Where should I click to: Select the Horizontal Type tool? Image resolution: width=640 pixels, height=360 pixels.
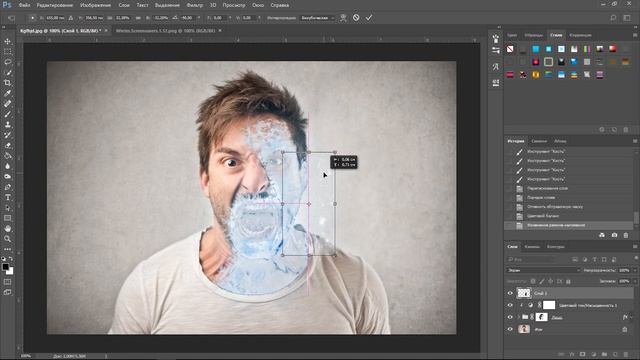pos(8,198)
